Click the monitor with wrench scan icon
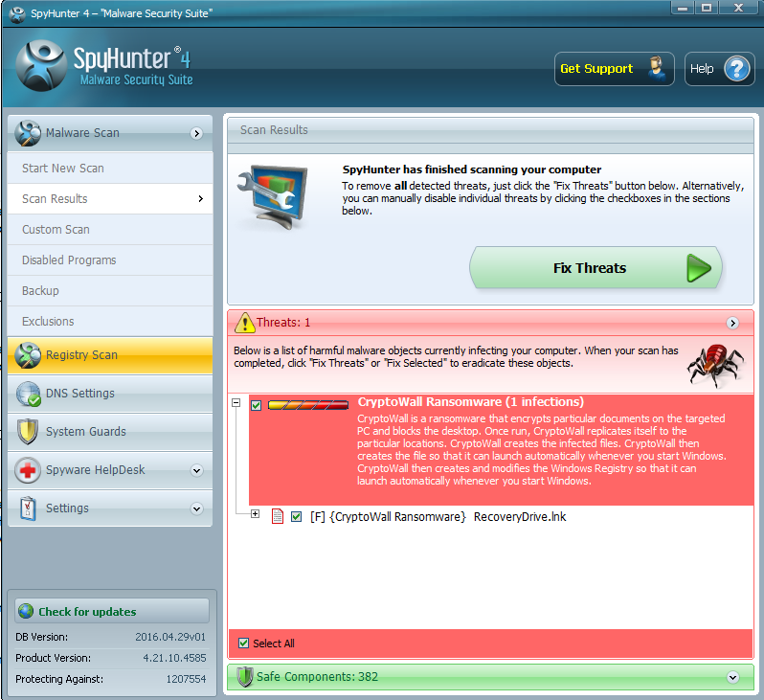 [274, 197]
